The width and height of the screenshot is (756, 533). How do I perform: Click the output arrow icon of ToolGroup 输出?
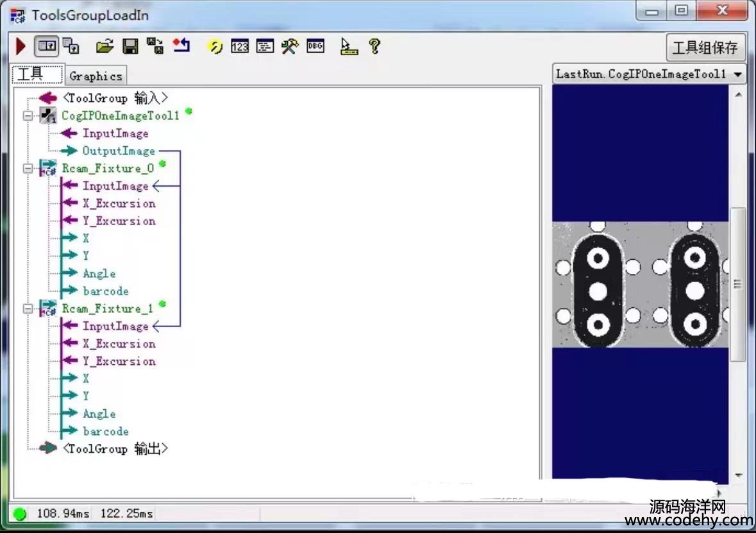tap(47, 448)
